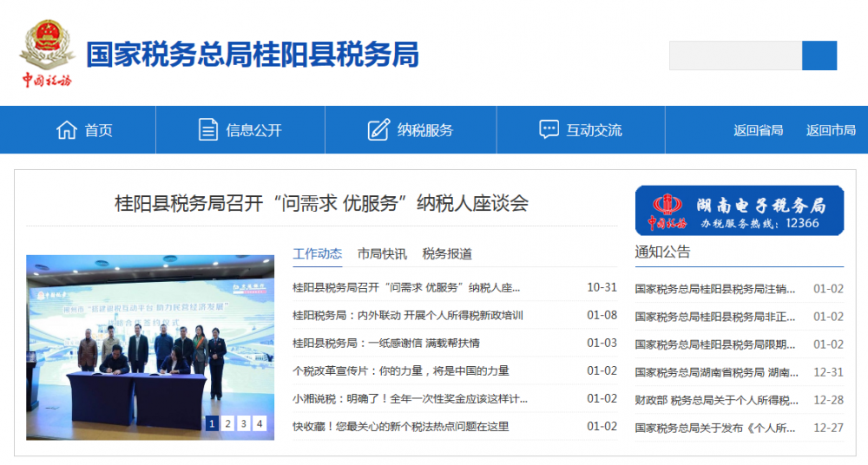Open the 个税改革宣传片 news article
Image resolution: width=868 pixels, height=465 pixels.
pos(401,370)
